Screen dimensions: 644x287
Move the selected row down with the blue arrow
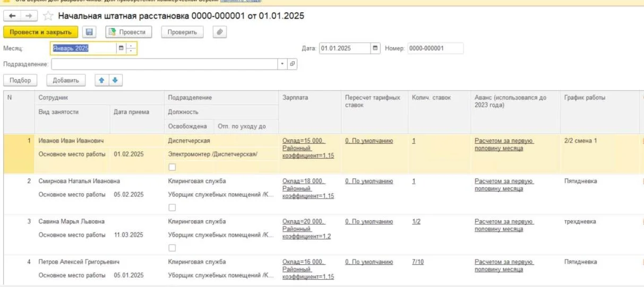coord(115,80)
